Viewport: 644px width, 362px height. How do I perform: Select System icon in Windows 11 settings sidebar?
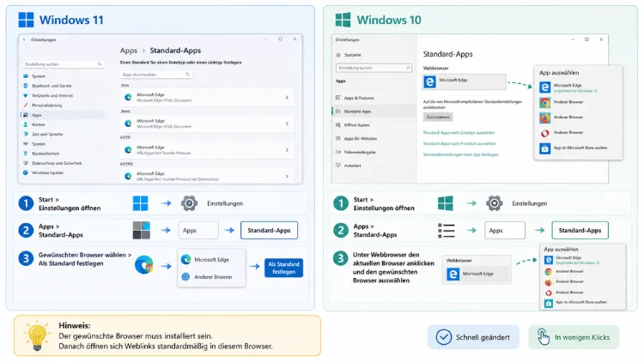click(x=26, y=76)
